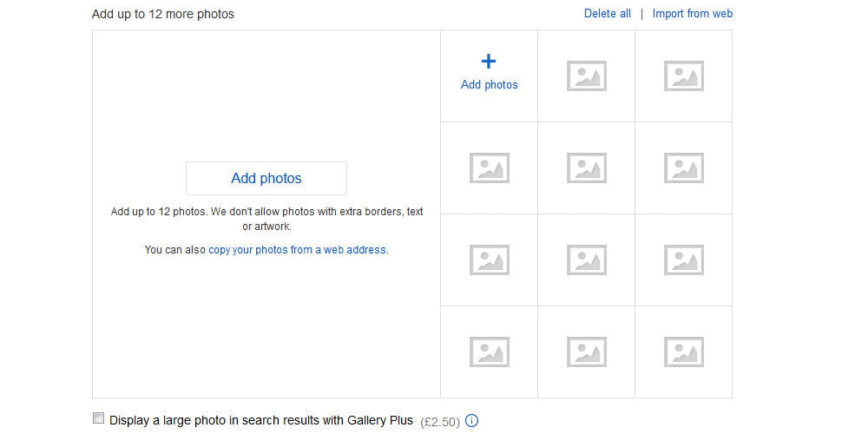Click the Import from web link
Viewport: 868px width, 434px height.
pos(693,14)
